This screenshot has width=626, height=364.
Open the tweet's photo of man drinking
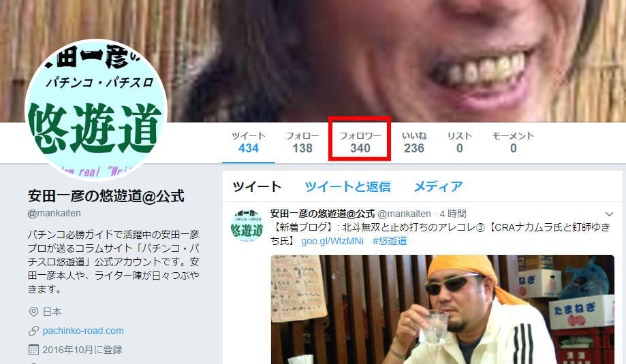click(x=442, y=310)
